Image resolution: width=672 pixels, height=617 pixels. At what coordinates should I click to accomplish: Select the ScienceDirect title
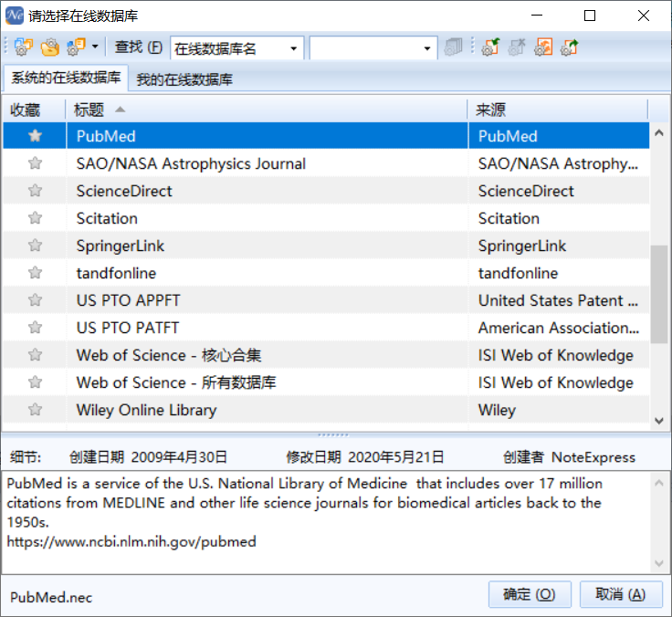tap(124, 191)
